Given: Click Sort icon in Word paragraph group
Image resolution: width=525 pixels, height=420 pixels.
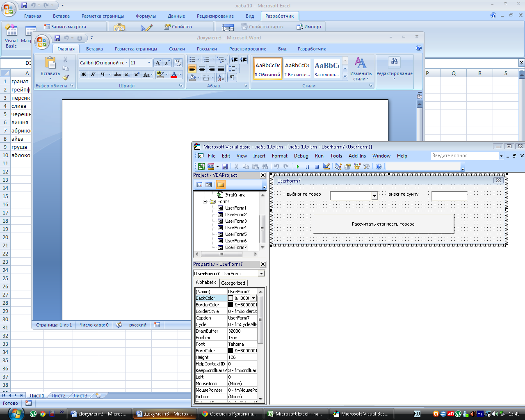Looking at the screenshot, I should point(221,77).
